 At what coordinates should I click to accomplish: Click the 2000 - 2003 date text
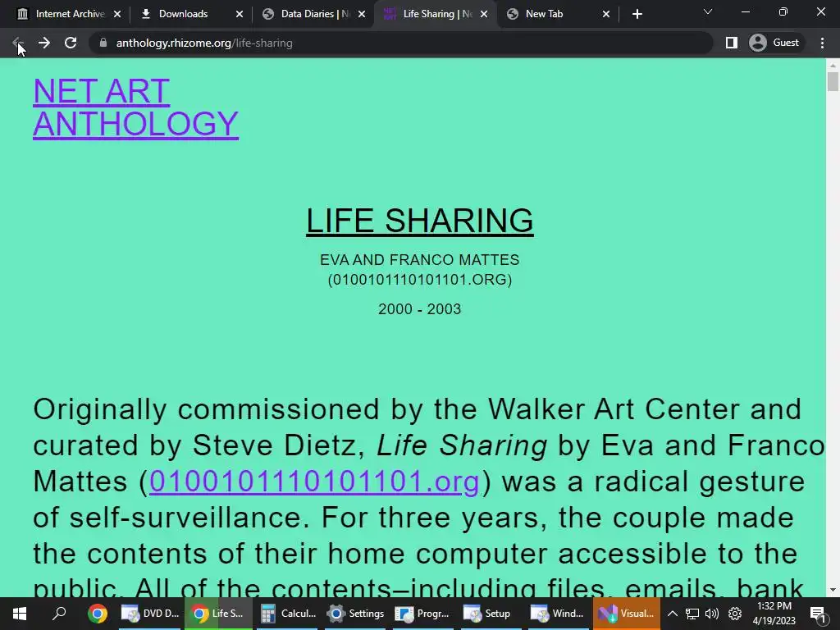[x=419, y=309]
